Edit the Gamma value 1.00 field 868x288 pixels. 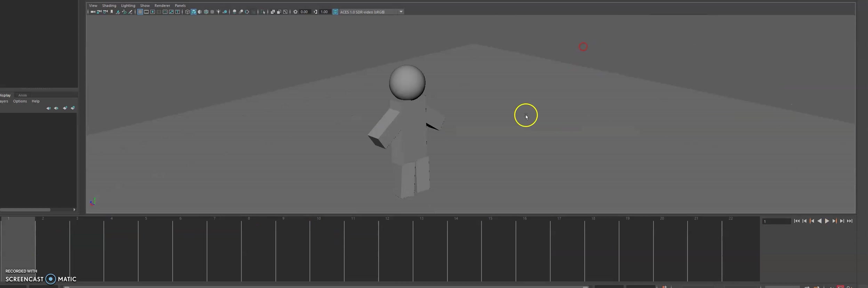[x=324, y=12]
